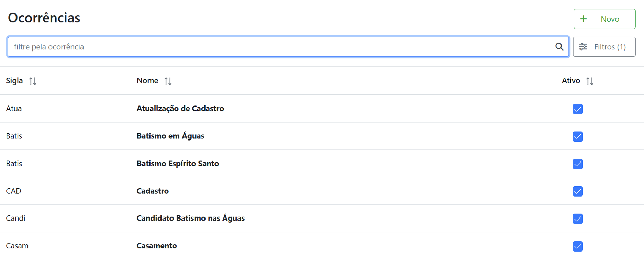644x257 pixels.
Task: Disable Ativo for Candidato Batismo nas Águas
Action: [x=578, y=219]
